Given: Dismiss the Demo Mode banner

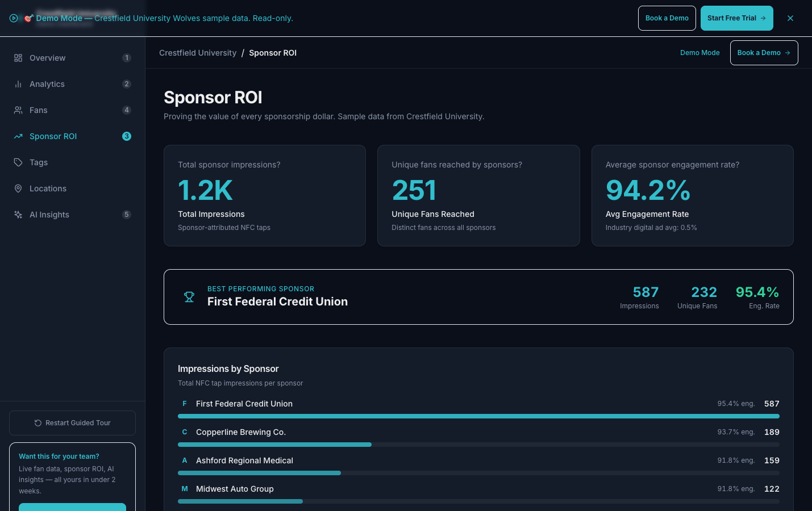Looking at the screenshot, I should tap(790, 18).
